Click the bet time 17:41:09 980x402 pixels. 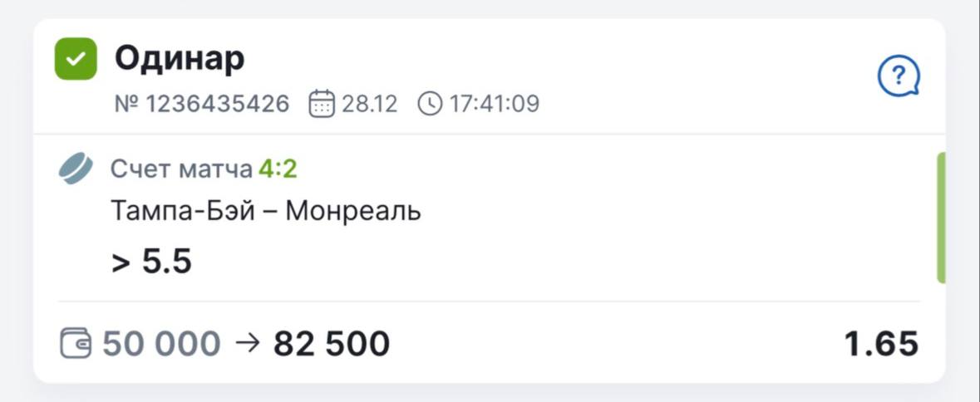pyautogui.click(x=495, y=104)
